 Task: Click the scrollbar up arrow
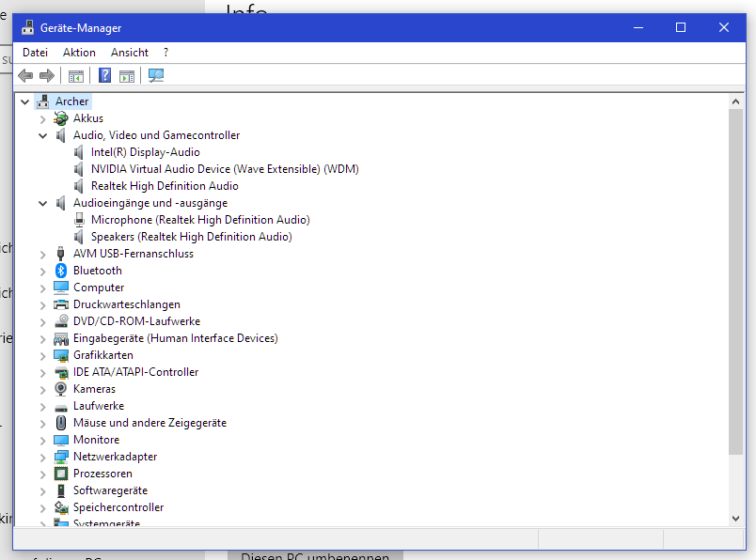735,101
